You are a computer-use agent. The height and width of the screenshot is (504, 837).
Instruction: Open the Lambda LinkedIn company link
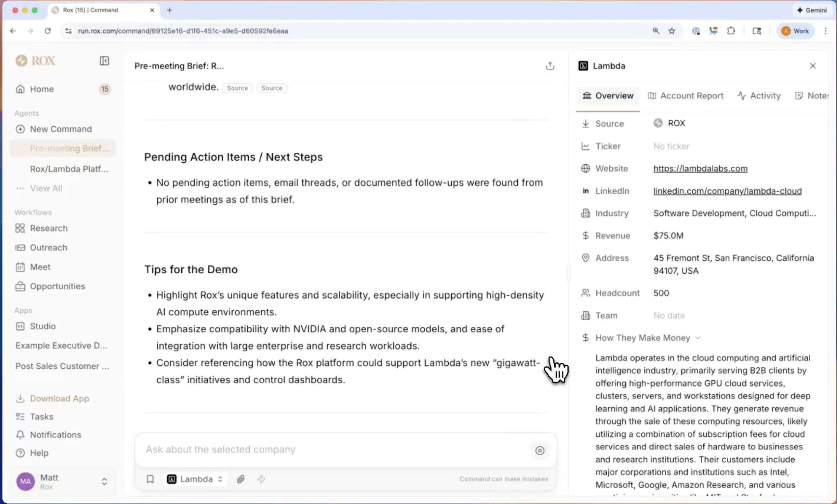727,191
